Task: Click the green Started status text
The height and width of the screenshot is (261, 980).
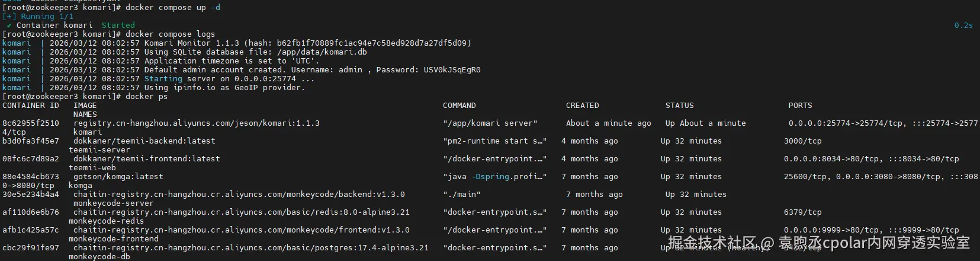Action: [118, 26]
